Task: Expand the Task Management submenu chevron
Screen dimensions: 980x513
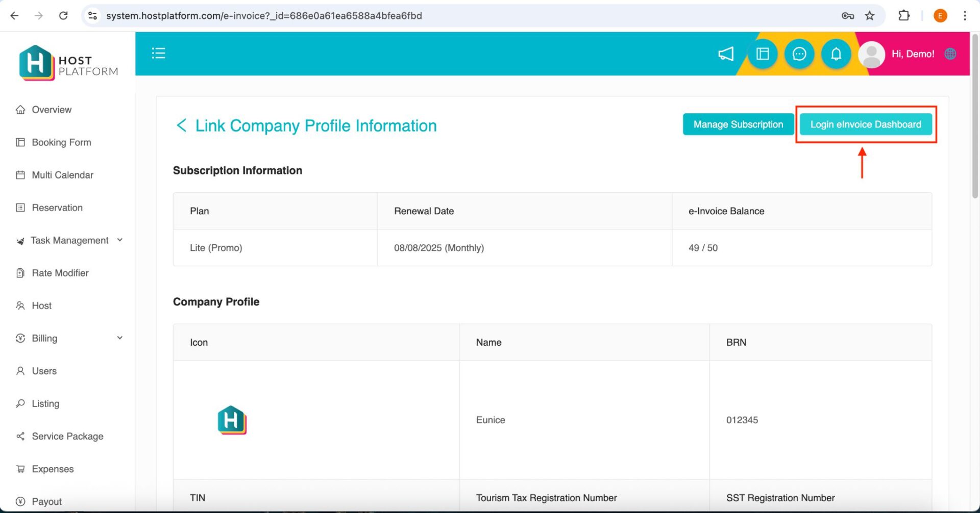Action: tap(120, 240)
